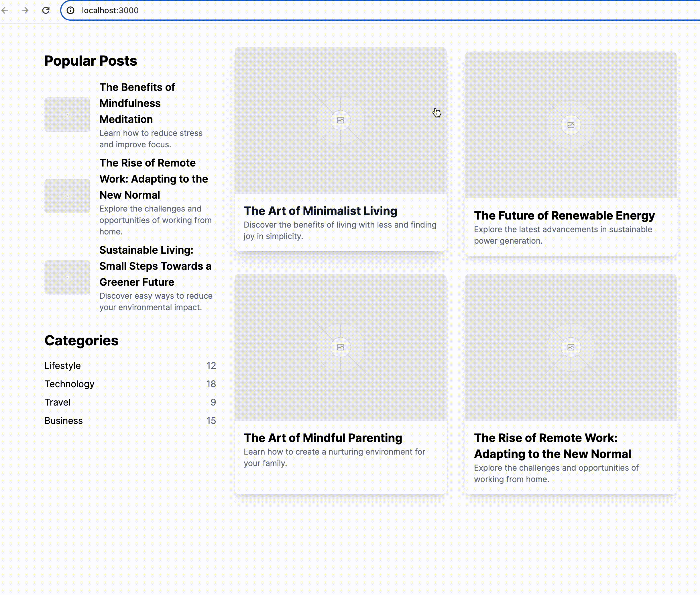Click the browser back arrow
The image size is (700, 595).
point(5,10)
